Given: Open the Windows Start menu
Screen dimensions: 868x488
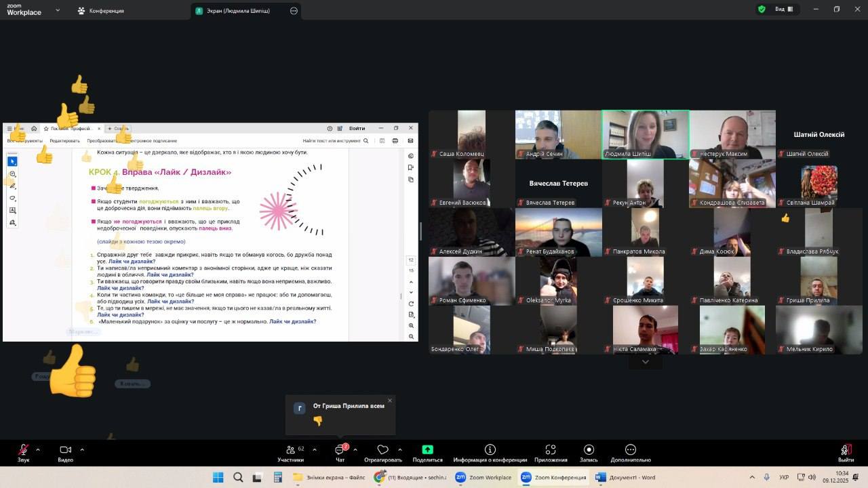Looking at the screenshot, I should (218, 477).
